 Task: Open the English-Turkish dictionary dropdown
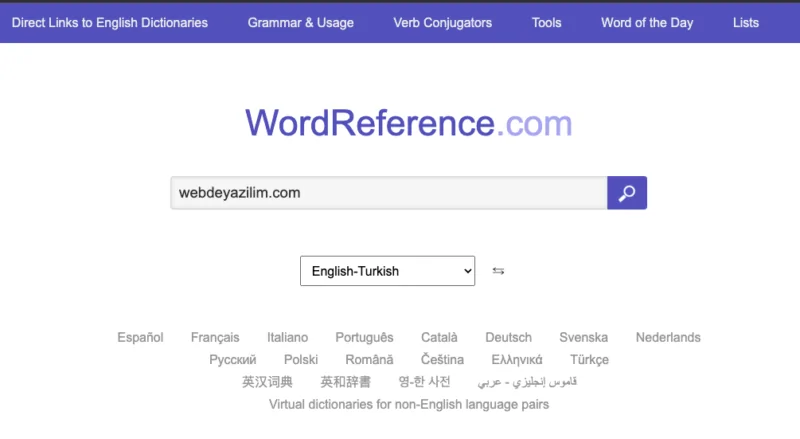[x=387, y=271]
